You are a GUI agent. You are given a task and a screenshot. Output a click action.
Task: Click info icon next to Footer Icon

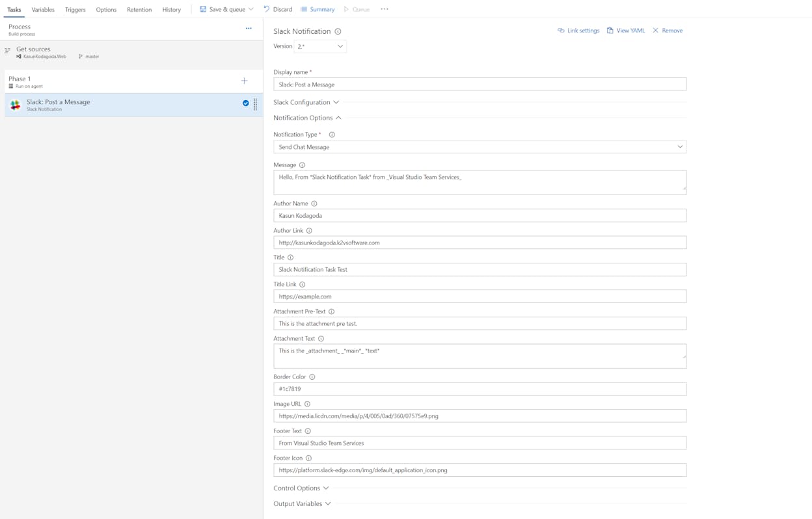click(308, 458)
